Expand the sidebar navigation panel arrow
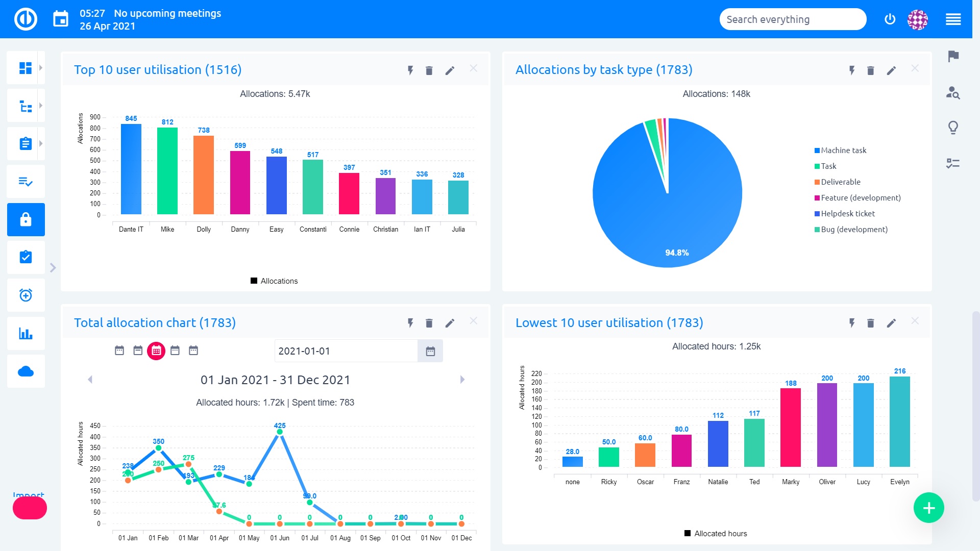 tap(53, 268)
